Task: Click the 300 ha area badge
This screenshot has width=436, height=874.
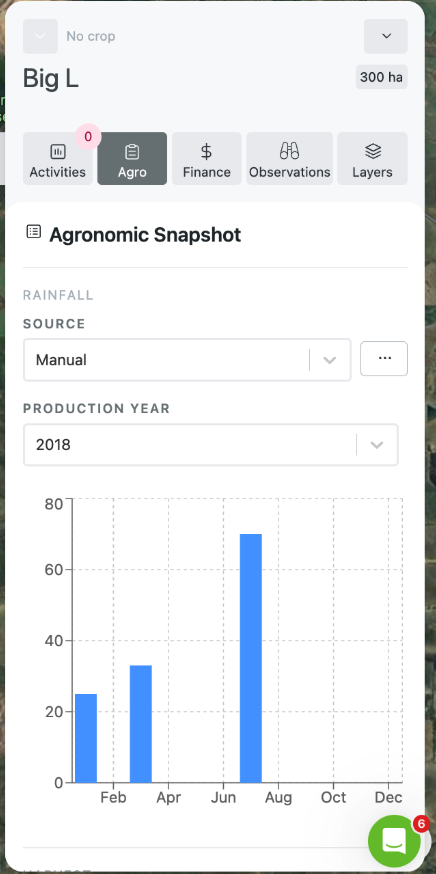Action: [381, 77]
